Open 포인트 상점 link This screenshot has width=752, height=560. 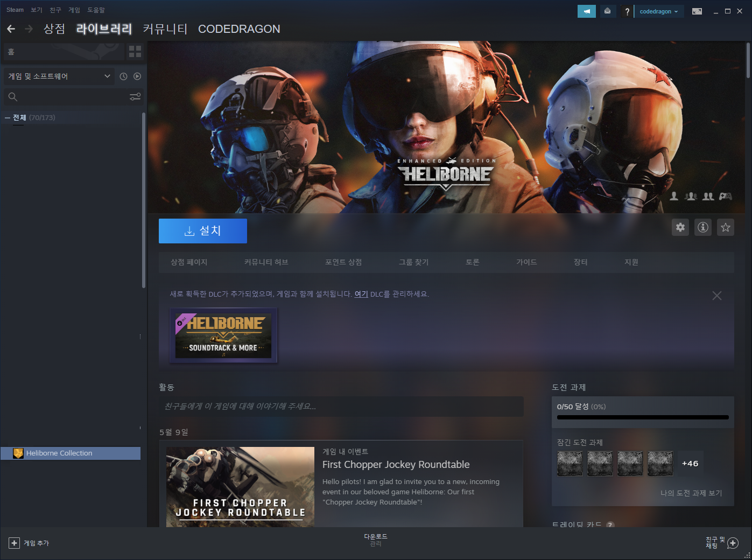click(x=343, y=262)
